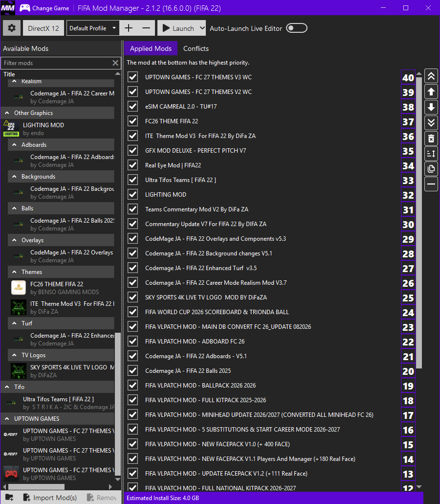Collapse the Turf group
Image resolution: width=440 pixels, height=504 pixels.
15,323
